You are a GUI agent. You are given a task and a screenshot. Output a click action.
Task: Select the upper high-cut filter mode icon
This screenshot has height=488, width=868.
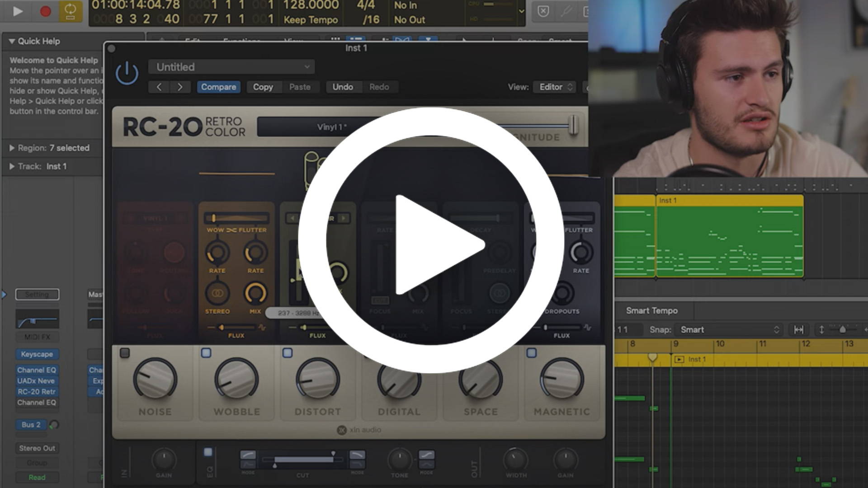pos(357,455)
